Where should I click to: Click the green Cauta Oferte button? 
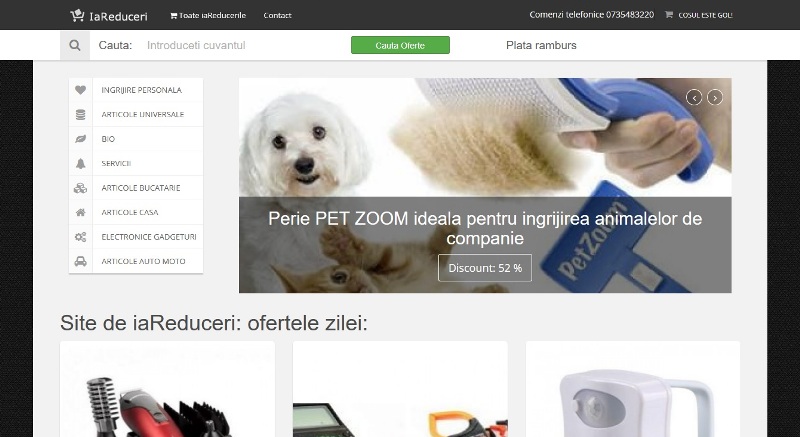tap(401, 45)
